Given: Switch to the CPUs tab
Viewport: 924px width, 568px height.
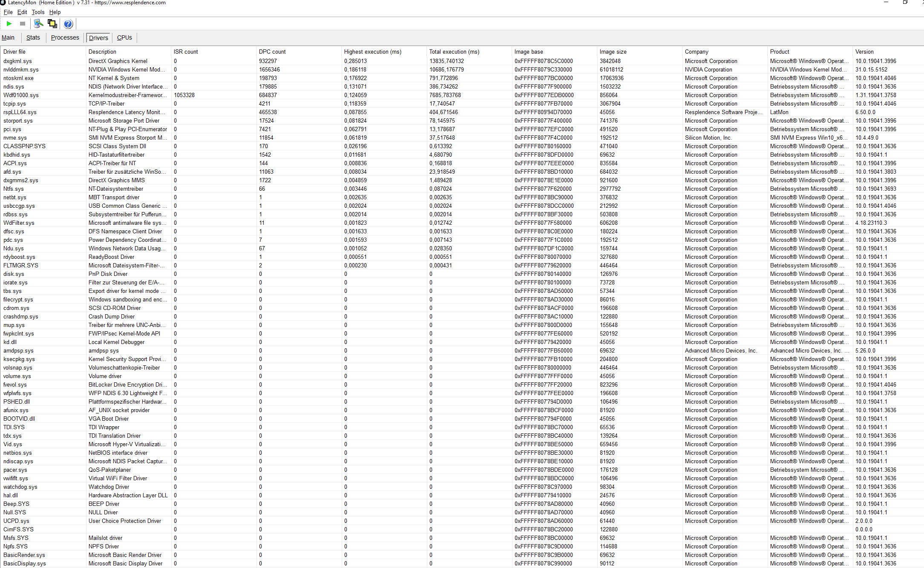Looking at the screenshot, I should coord(124,37).
